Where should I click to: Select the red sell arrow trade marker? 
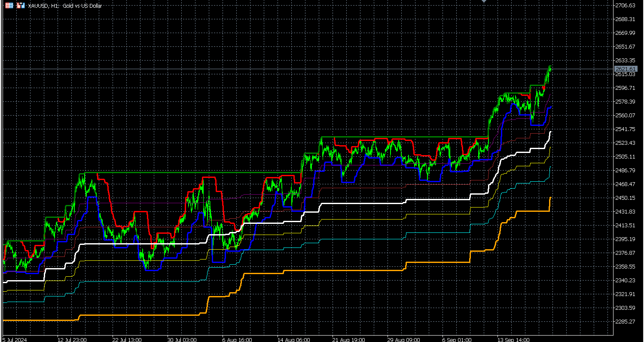coord(543,88)
